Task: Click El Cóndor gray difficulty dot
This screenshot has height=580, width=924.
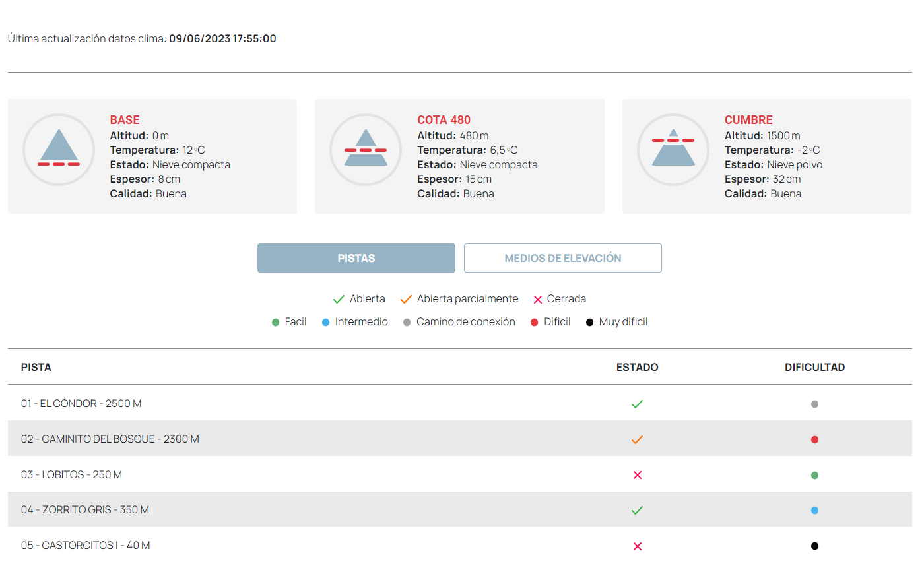Action: point(814,404)
